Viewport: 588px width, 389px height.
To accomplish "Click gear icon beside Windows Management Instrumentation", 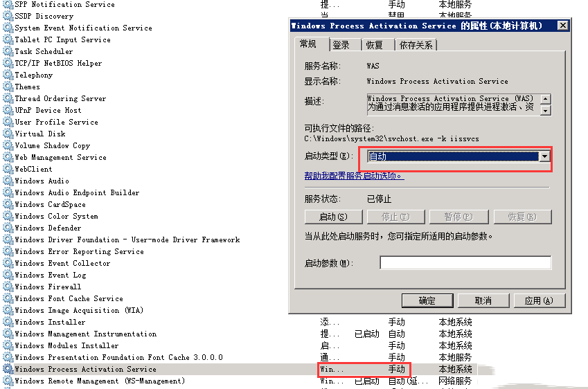I will [x=8, y=334].
